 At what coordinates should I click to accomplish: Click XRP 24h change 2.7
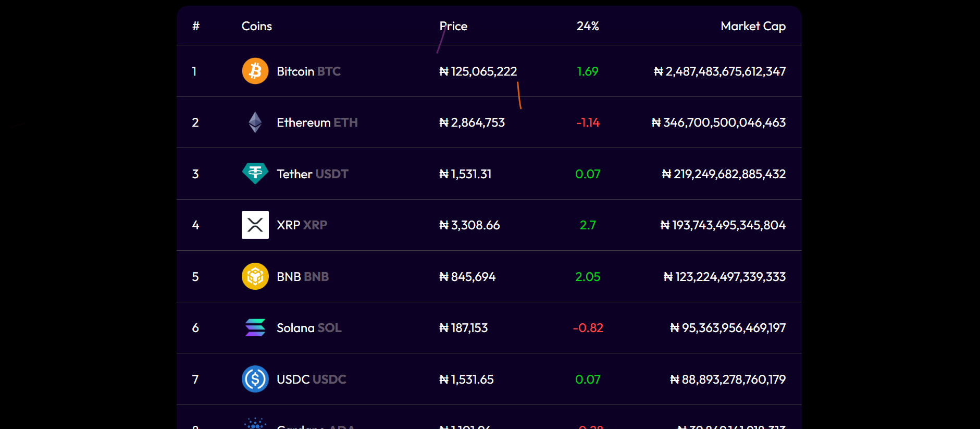pos(588,225)
